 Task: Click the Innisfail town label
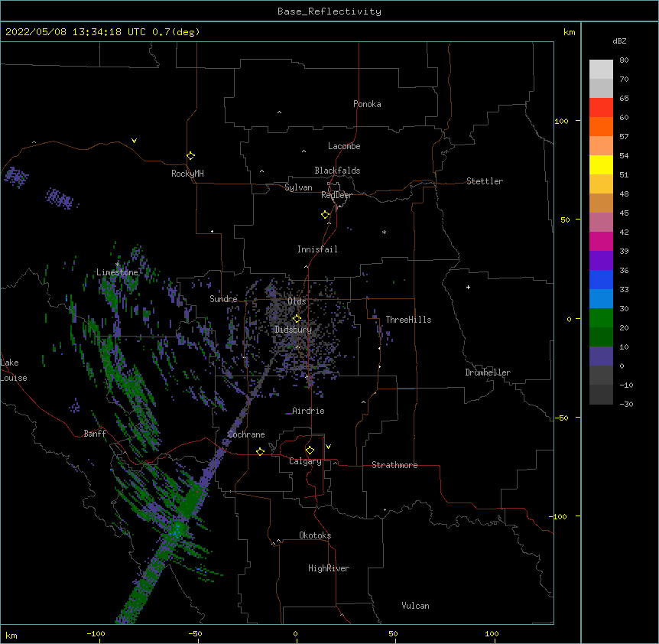click(317, 249)
